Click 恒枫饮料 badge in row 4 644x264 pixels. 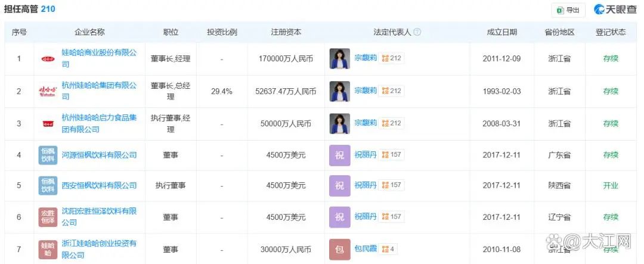click(48, 155)
